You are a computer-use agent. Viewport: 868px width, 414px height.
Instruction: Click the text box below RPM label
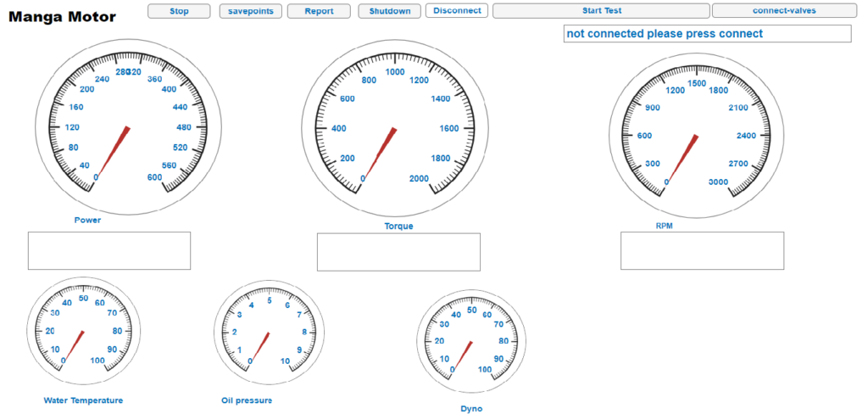tap(700, 251)
